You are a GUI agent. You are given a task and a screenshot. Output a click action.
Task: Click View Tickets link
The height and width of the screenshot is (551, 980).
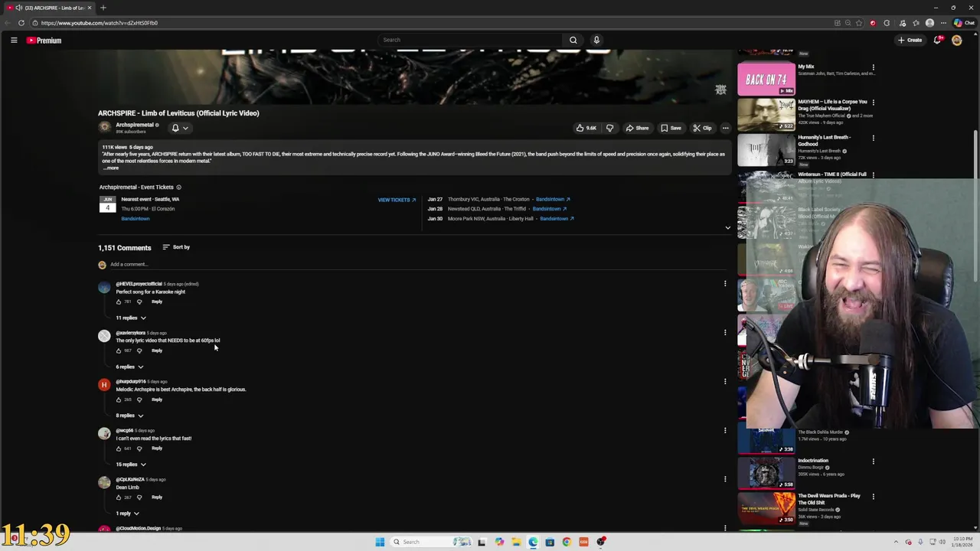(x=397, y=200)
